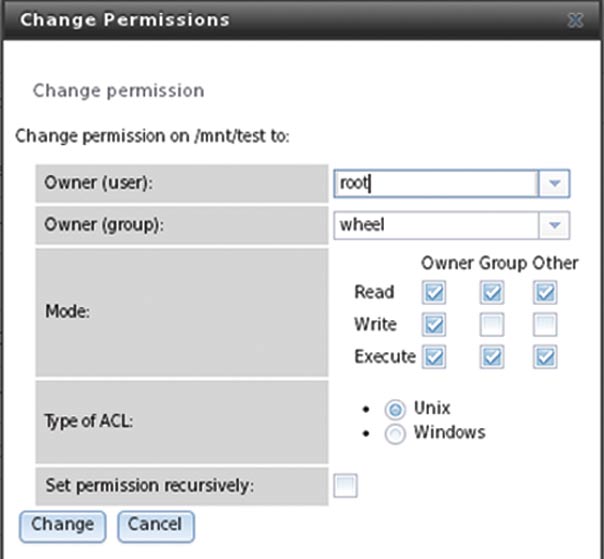Screen dimensions: 604x559
Task: Uncheck Group Execute permission
Action: pyautogui.click(x=492, y=357)
